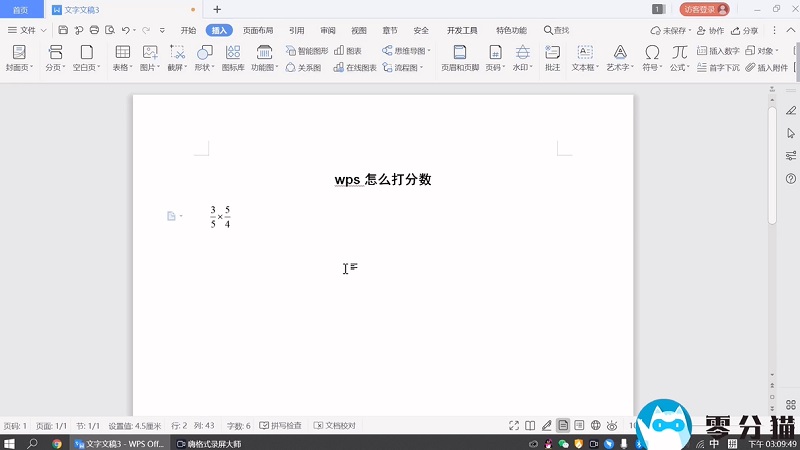Click 页眉和页脚 header and footer icon
Viewport: 800px width, 450px height.
pyautogui.click(x=459, y=52)
